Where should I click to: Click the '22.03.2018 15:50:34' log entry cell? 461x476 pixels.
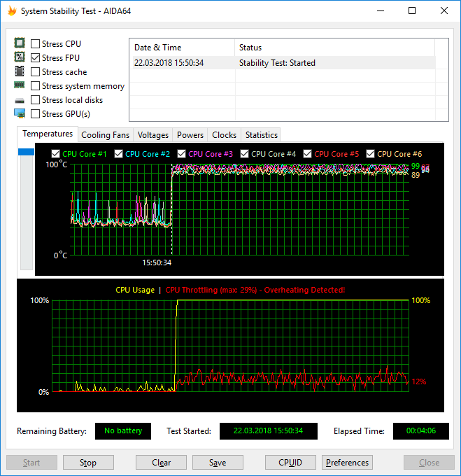point(169,63)
